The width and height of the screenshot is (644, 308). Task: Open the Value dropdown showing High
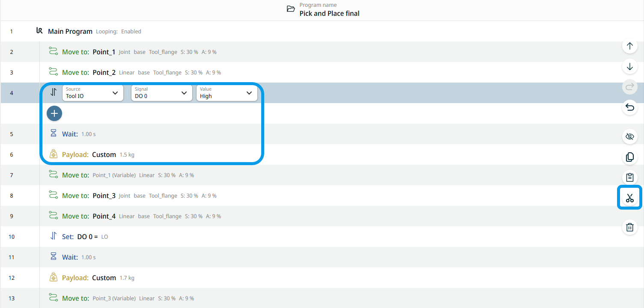pyautogui.click(x=227, y=93)
